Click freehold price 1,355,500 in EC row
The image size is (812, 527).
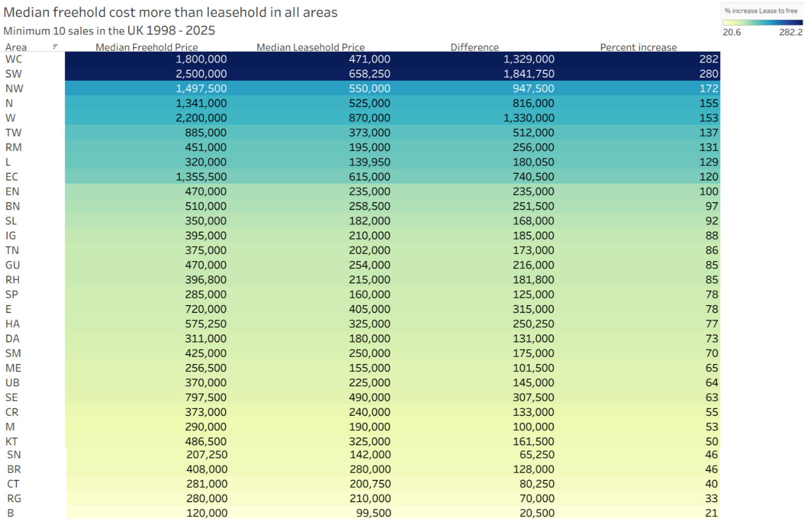click(201, 176)
